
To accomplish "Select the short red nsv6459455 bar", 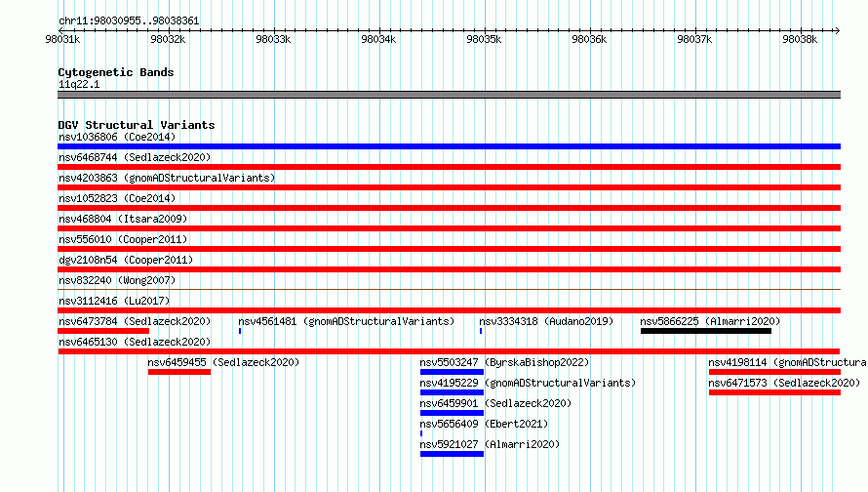I will click(179, 372).
